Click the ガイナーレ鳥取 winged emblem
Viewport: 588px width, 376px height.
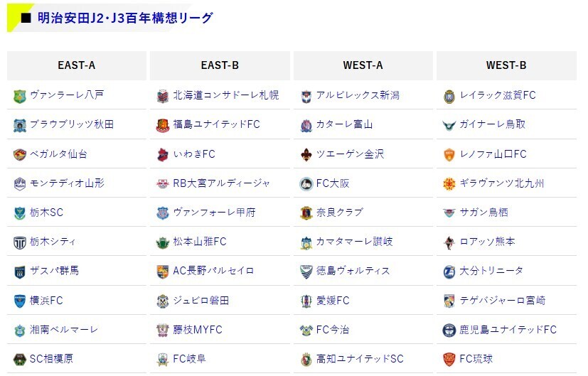[449, 125]
